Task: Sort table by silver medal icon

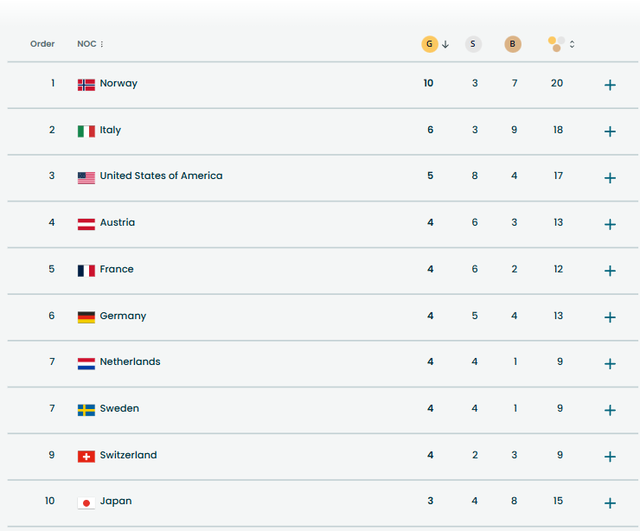Action: (x=473, y=44)
